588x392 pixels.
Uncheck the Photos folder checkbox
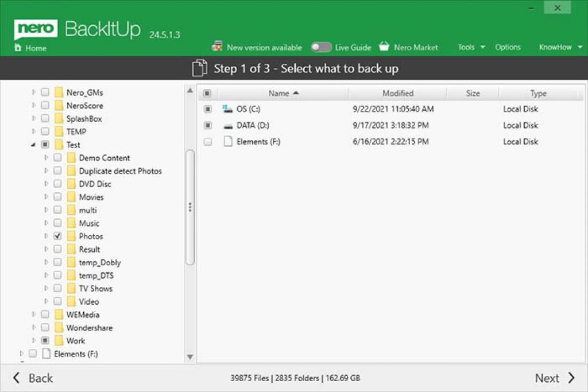pos(57,236)
